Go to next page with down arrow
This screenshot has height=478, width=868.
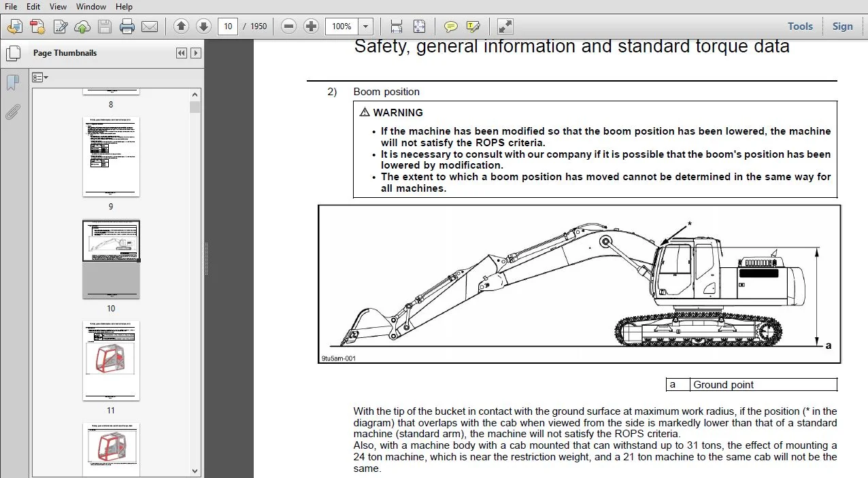click(203, 27)
